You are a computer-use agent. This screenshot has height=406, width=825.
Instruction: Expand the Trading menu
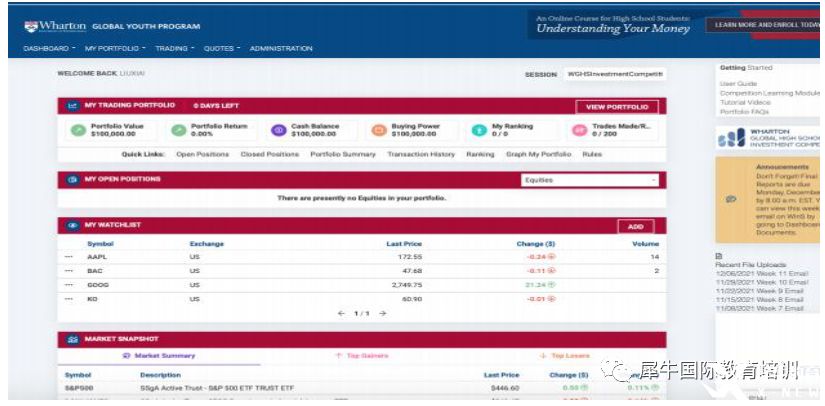coord(175,48)
